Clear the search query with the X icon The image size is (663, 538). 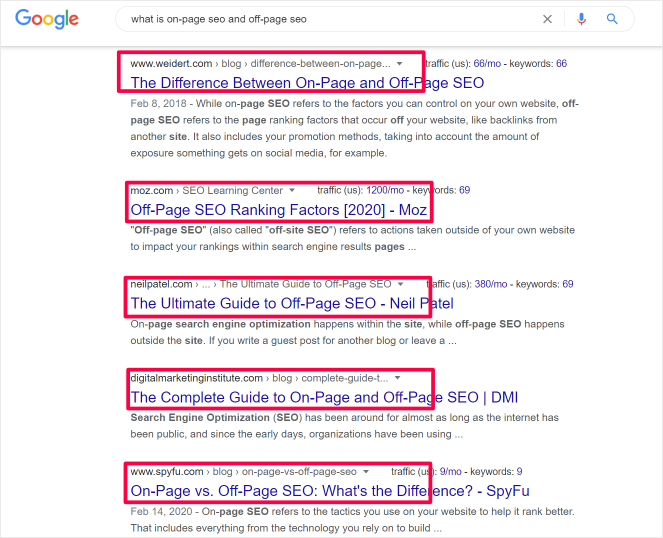point(547,19)
